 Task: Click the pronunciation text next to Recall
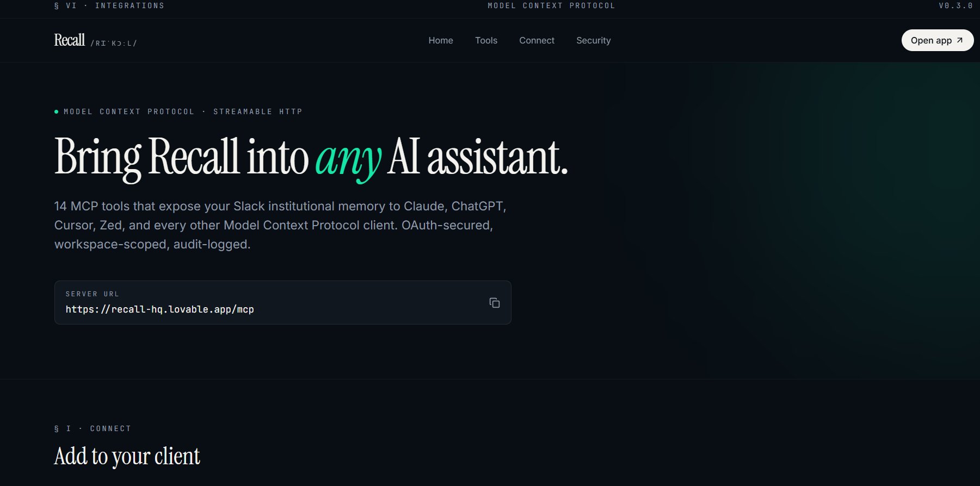point(114,43)
